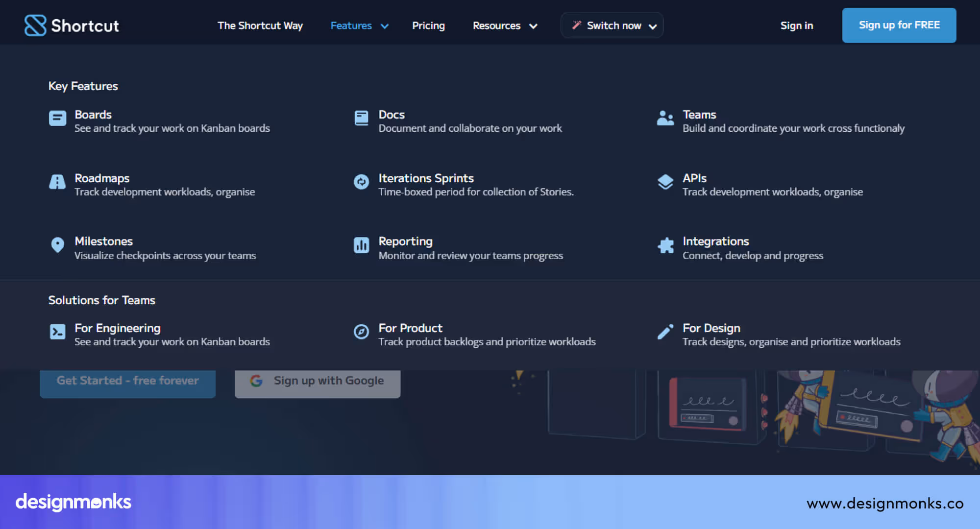Click the Milestones pin icon
Image resolution: width=980 pixels, height=529 pixels.
coord(57,245)
